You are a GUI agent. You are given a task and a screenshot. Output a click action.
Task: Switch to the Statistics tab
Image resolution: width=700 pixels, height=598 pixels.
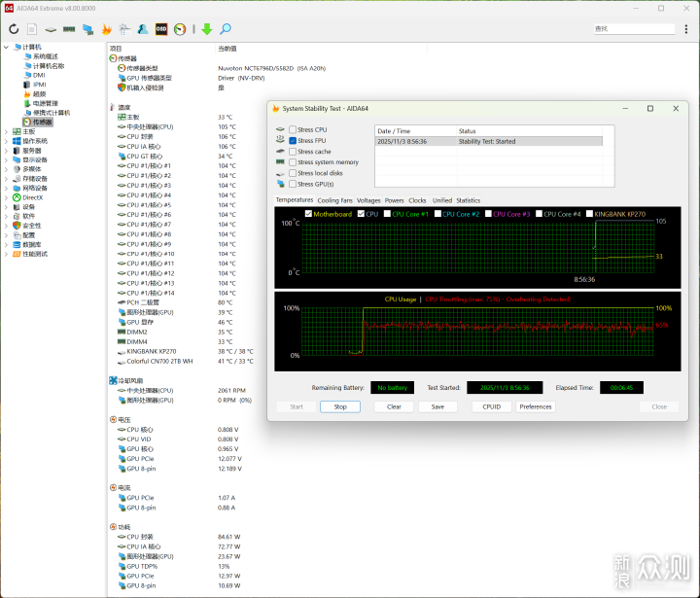(468, 200)
